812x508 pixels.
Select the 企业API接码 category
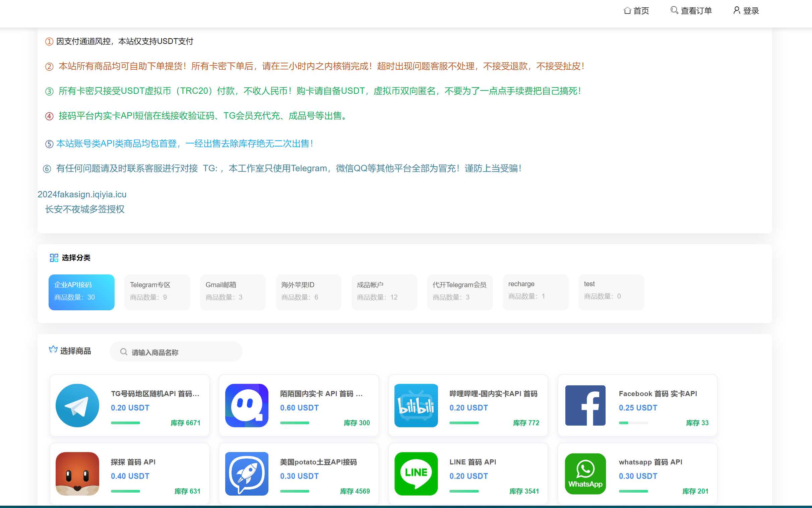pos(81,292)
